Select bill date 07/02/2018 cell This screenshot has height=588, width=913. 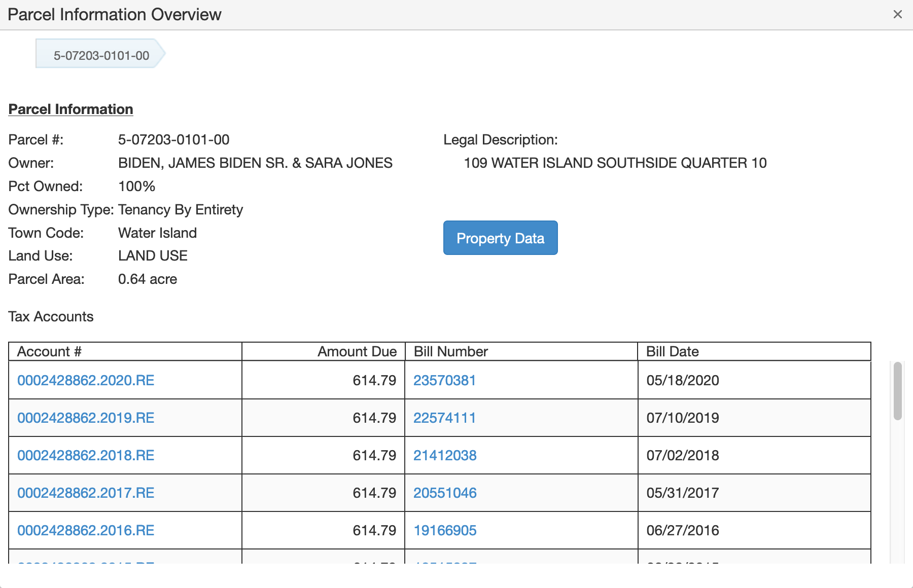pyautogui.click(x=754, y=455)
